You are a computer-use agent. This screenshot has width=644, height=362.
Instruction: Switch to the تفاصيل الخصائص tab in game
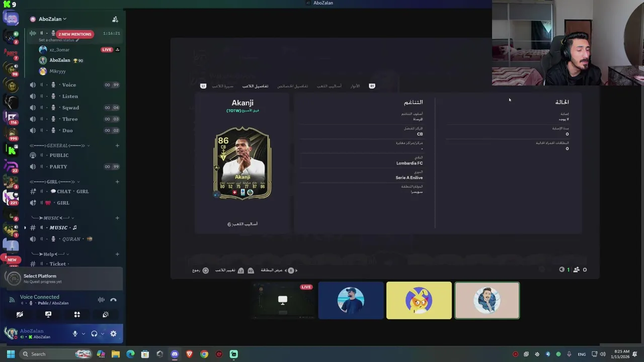click(292, 86)
